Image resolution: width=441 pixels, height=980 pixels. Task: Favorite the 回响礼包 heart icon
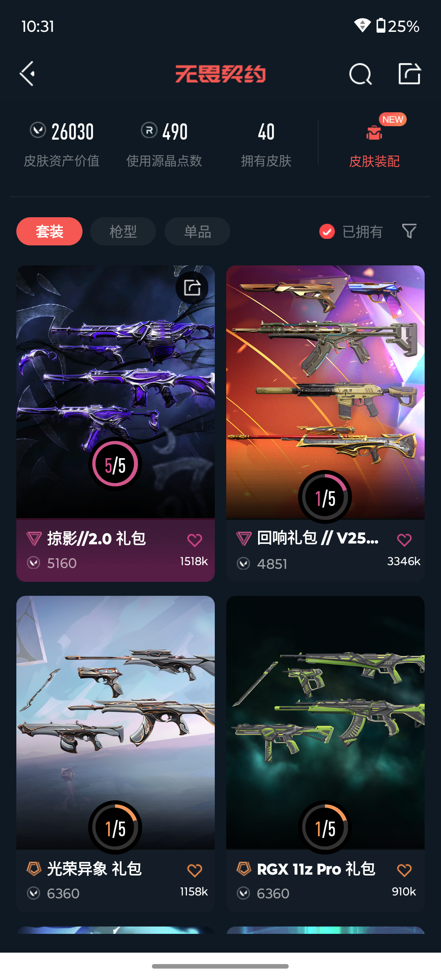pos(404,539)
